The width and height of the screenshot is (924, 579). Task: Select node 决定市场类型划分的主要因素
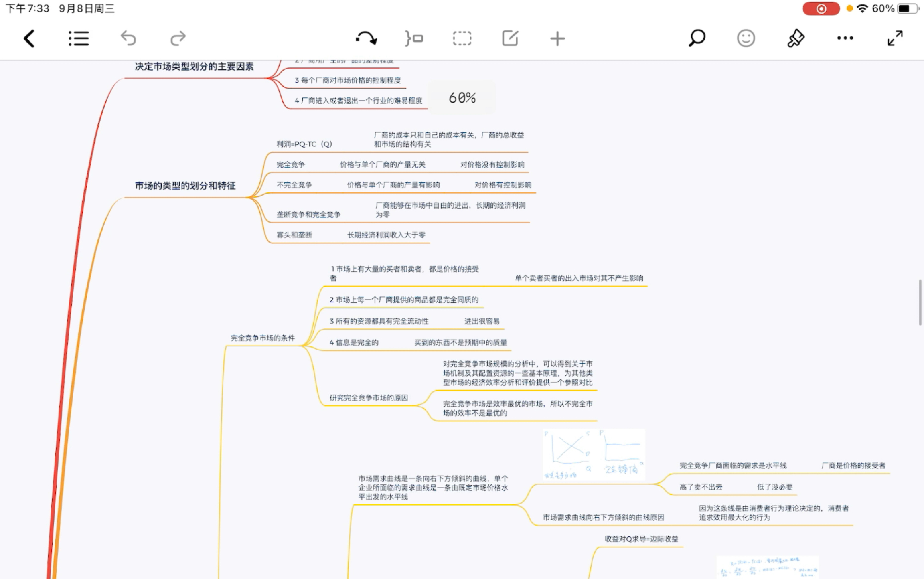click(194, 67)
